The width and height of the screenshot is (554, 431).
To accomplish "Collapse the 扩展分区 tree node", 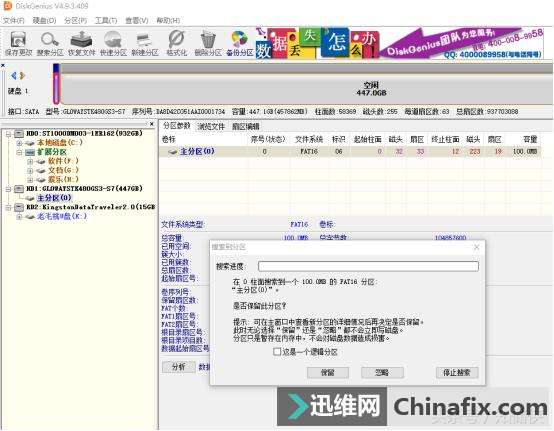I will tap(19, 152).
